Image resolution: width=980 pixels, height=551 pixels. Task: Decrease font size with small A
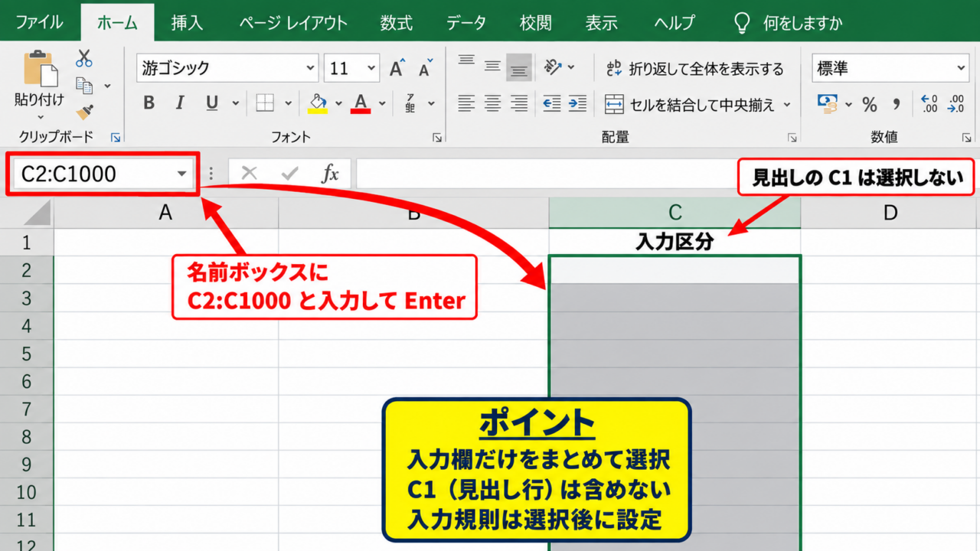426,69
